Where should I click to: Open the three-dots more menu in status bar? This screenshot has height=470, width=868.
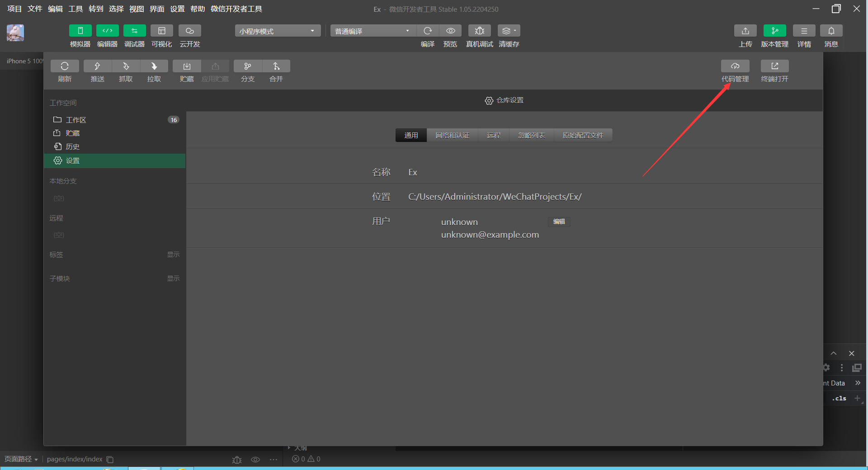[x=274, y=460]
